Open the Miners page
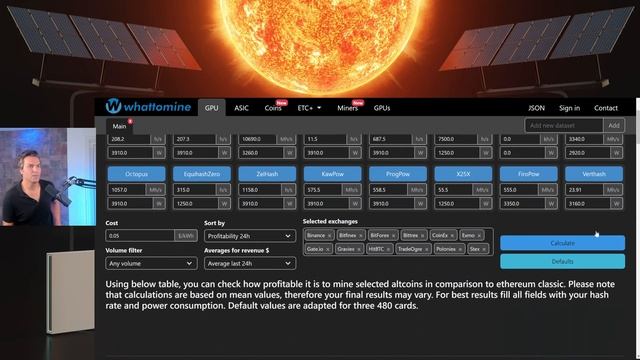The width and height of the screenshot is (640, 360). click(348, 108)
